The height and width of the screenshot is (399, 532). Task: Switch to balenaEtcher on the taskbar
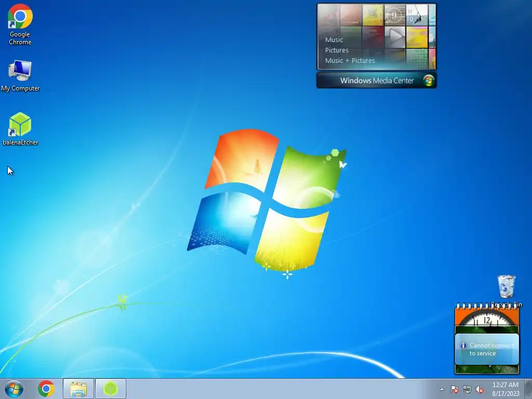coord(111,389)
